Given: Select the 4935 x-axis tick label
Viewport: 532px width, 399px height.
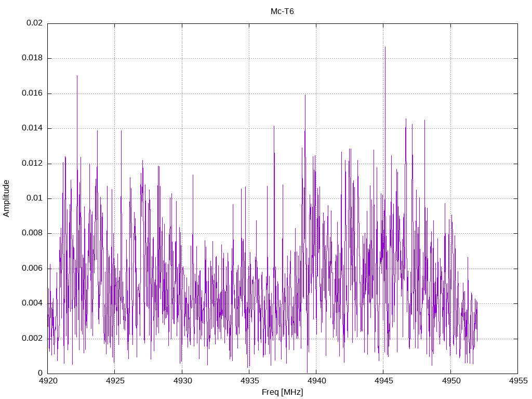Looking at the screenshot, I should pyautogui.click(x=249, y=381).
